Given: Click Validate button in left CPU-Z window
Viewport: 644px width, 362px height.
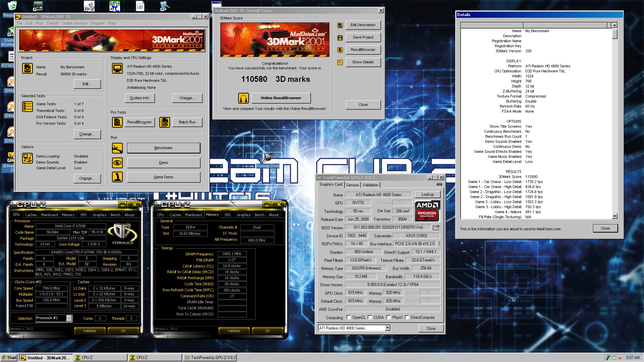Looking at the screenshot, I should 90,331.
